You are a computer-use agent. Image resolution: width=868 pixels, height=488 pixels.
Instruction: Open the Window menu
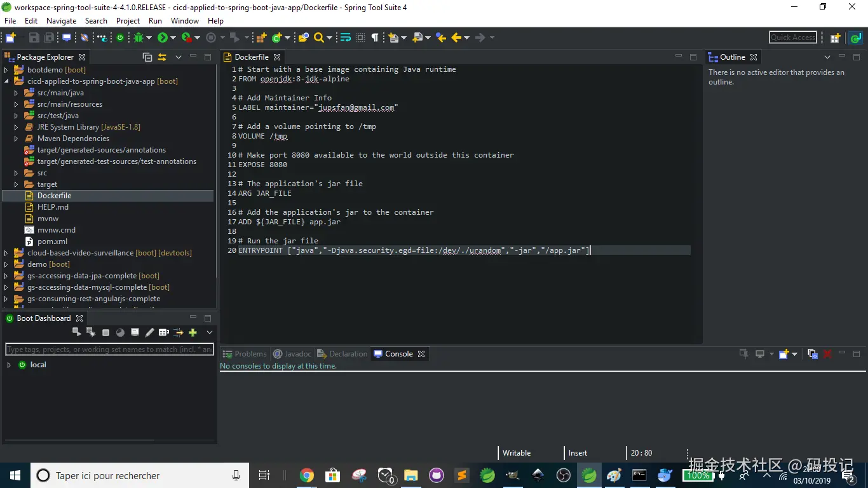point(185,21)
